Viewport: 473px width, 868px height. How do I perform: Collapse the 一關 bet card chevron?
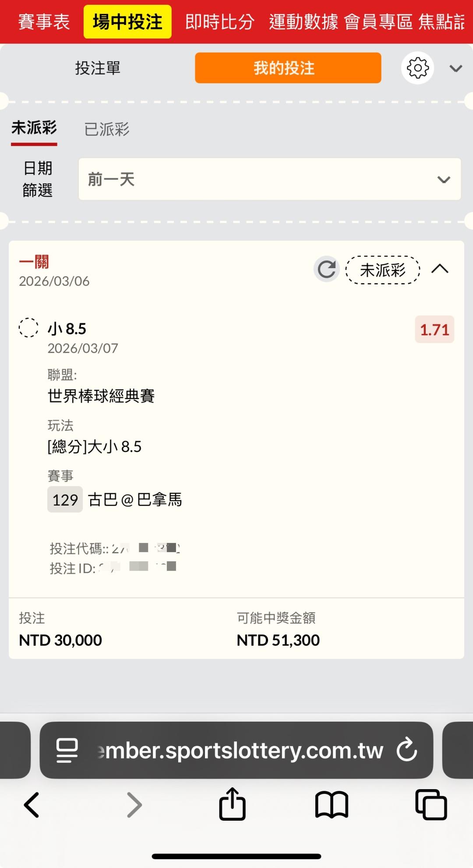(440, 269)
